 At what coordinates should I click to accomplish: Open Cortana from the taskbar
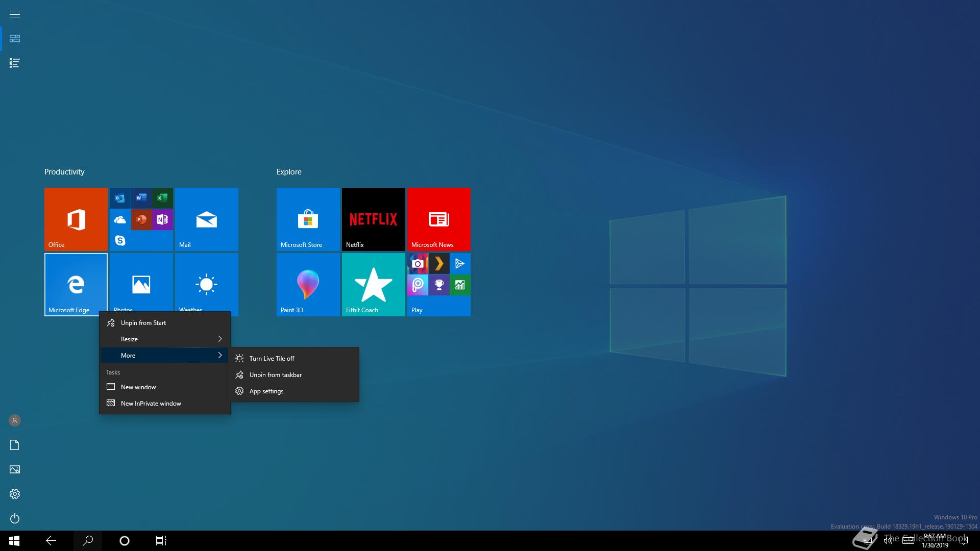[125, 541]
